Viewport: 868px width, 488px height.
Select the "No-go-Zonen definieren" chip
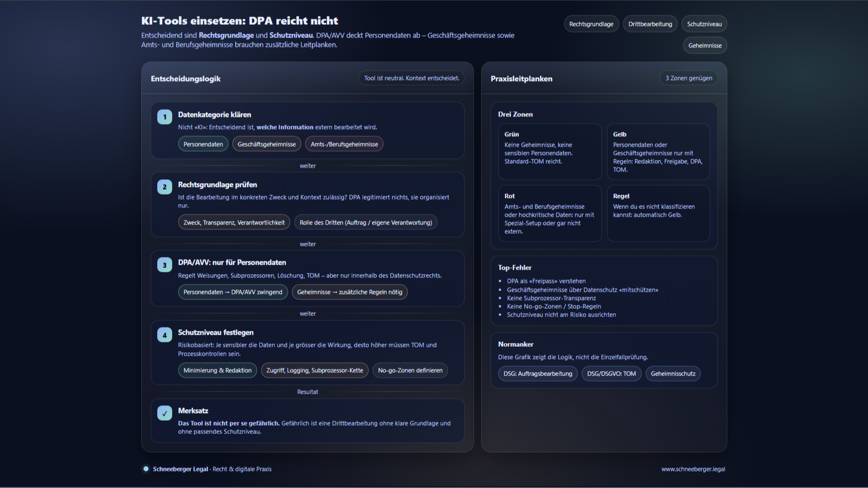[410, 370]
